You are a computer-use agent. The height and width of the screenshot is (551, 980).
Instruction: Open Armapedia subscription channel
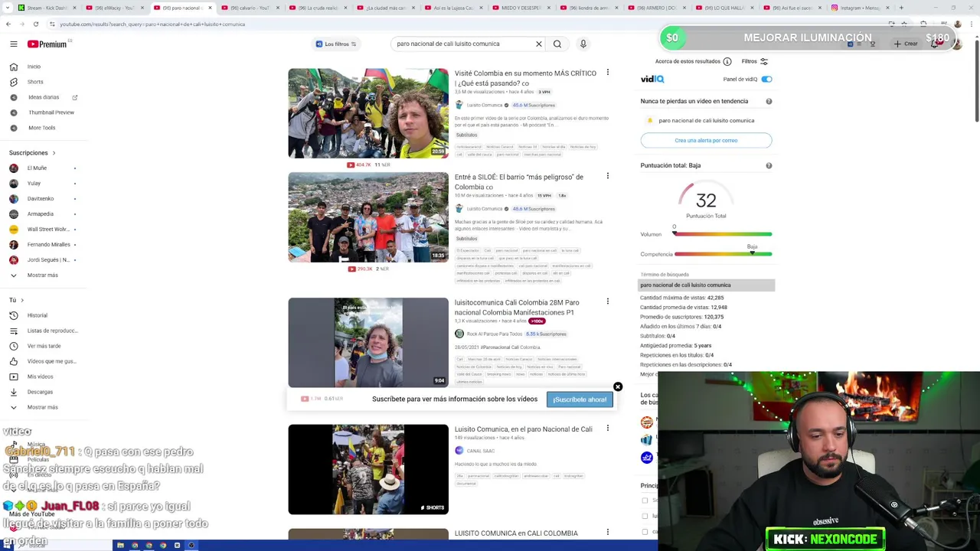point(41,214)
